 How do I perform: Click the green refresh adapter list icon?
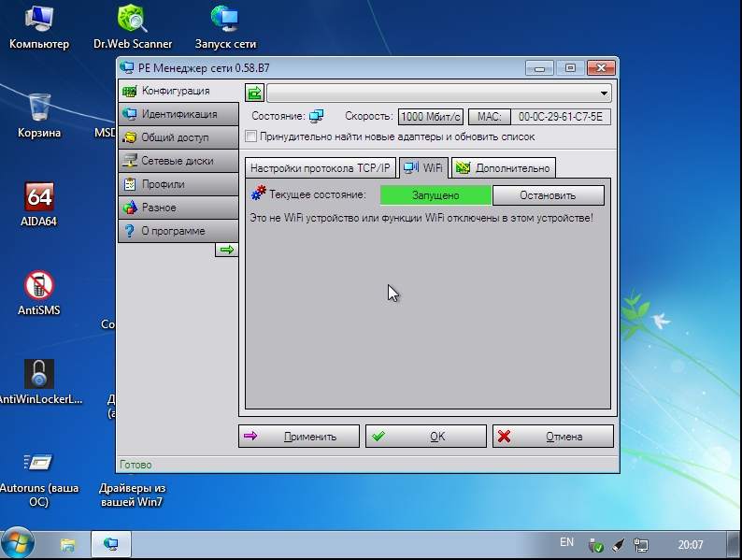(x=254, y=93)
